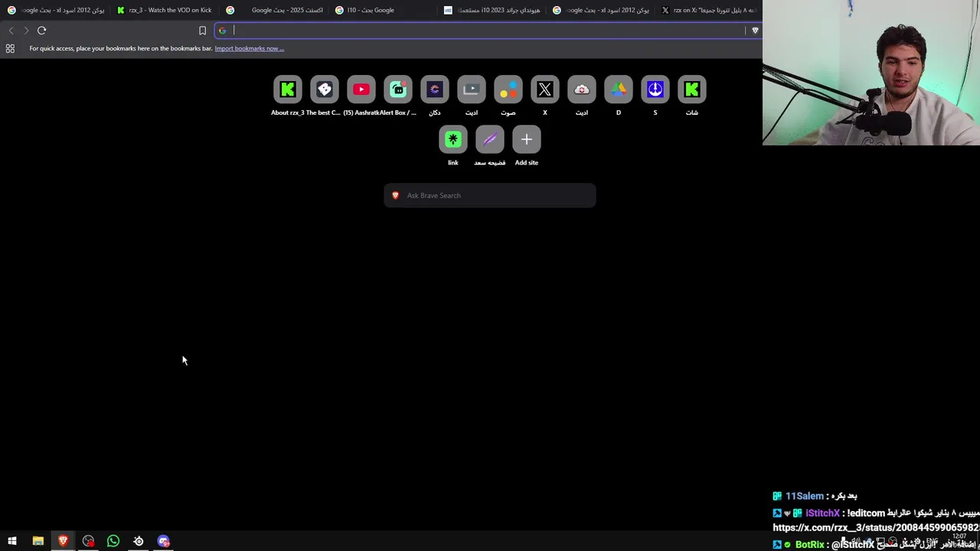Click the bookmark icon beside the address bar
980x551 pixels.
click(202, 31)
